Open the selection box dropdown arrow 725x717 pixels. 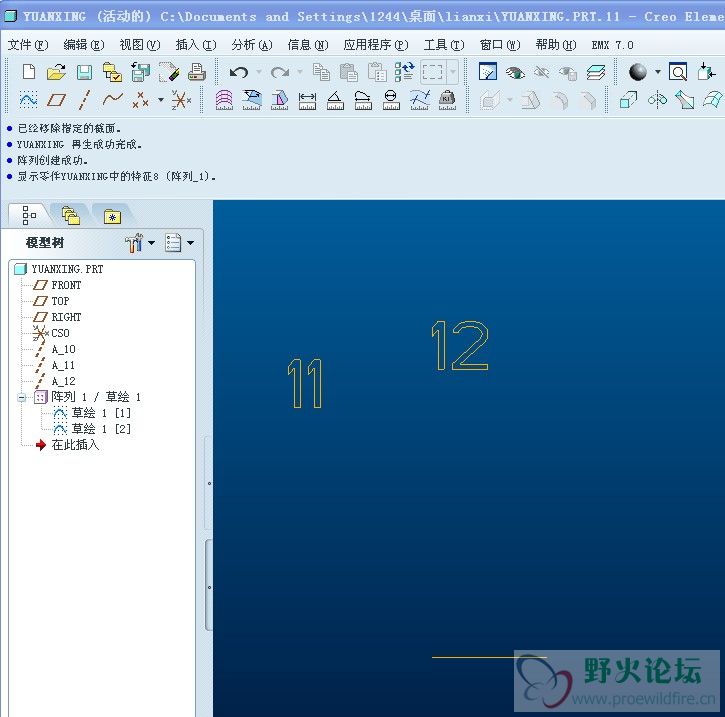pos(453,72)
